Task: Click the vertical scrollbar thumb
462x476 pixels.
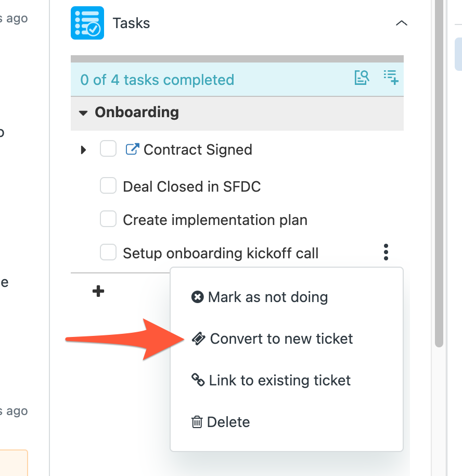Action: tap(439, 173)
